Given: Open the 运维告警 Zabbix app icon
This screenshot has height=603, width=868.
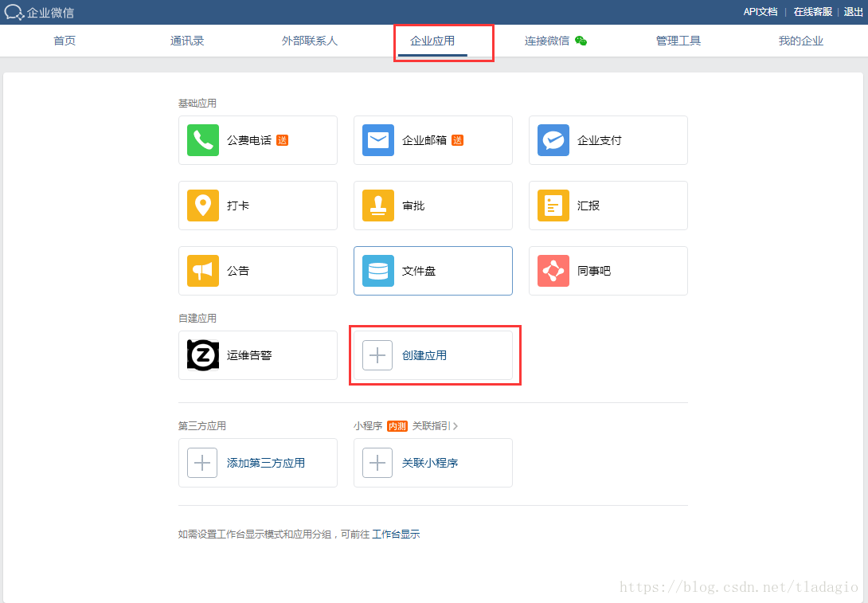Looking at the screenshot, I should click(202, 355).
